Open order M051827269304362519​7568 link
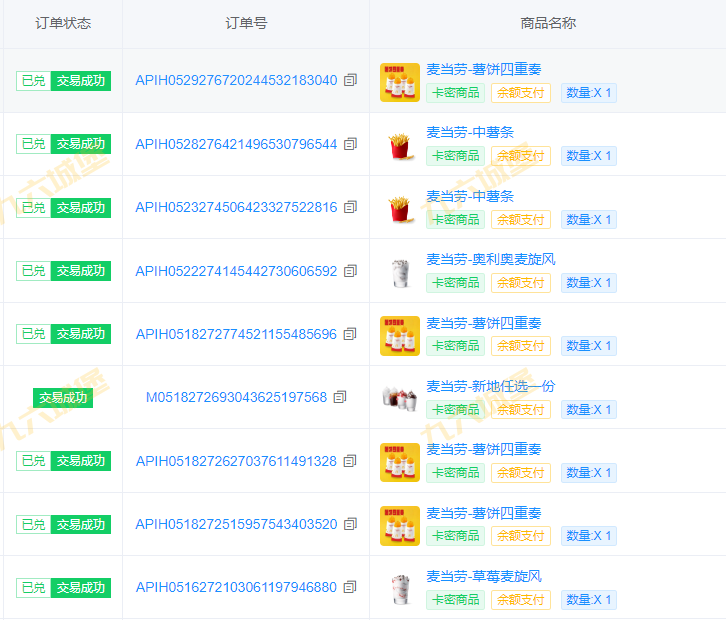The image size is (726, 620). click(x=236, y=397)
